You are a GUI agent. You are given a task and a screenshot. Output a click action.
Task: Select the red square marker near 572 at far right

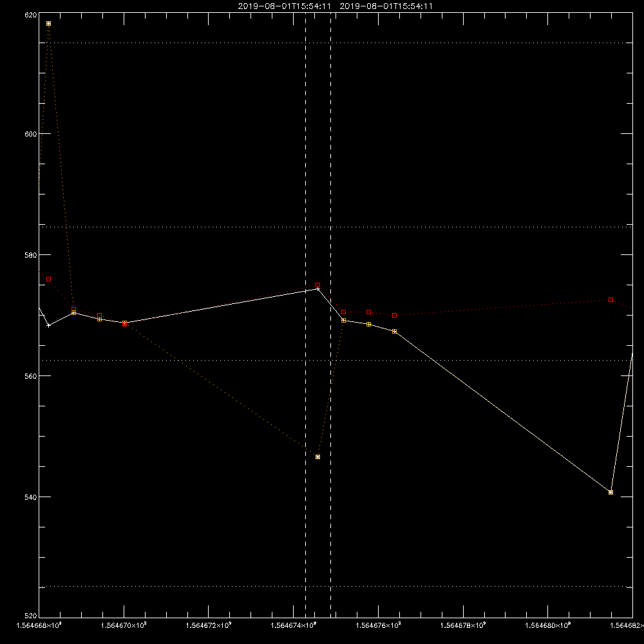point(611,300)
